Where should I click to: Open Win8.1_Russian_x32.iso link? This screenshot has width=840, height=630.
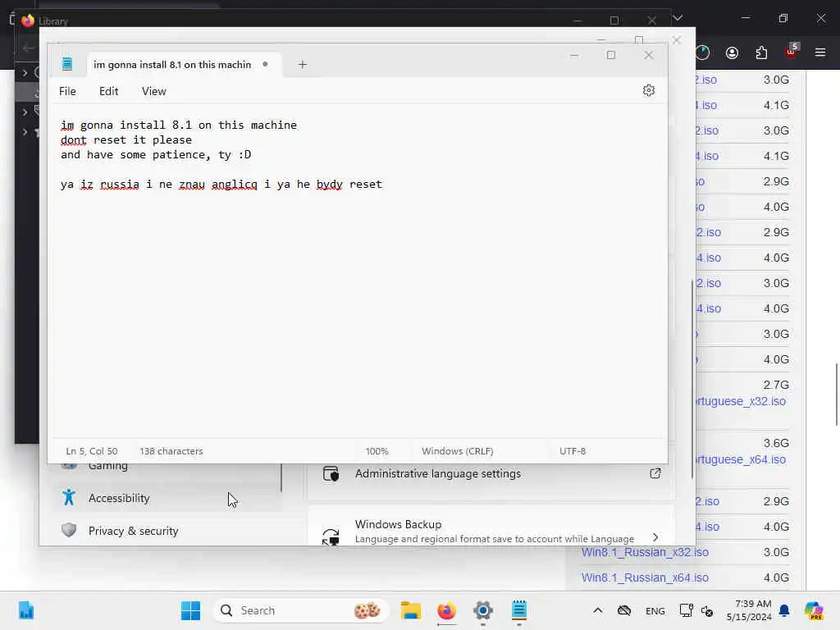[645, 552]
